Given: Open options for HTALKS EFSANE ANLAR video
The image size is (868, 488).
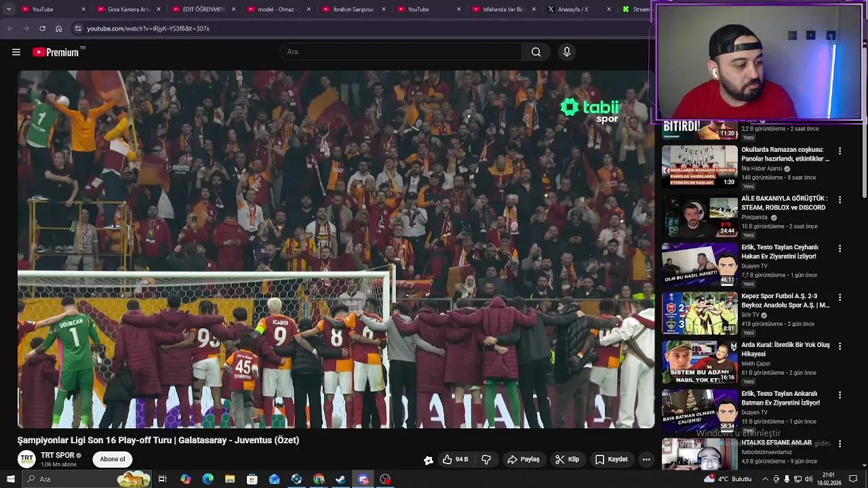Looking at the screenshot, I should coord(840,444).
